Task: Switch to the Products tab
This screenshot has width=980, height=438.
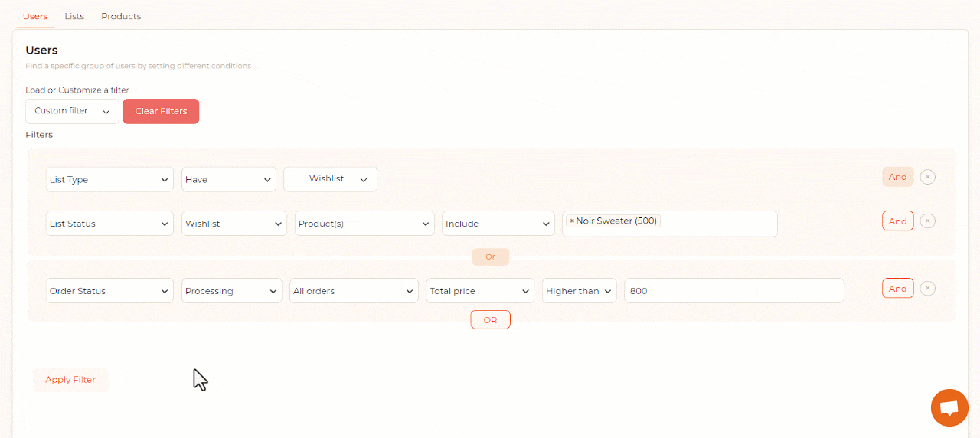Action: 121,16
